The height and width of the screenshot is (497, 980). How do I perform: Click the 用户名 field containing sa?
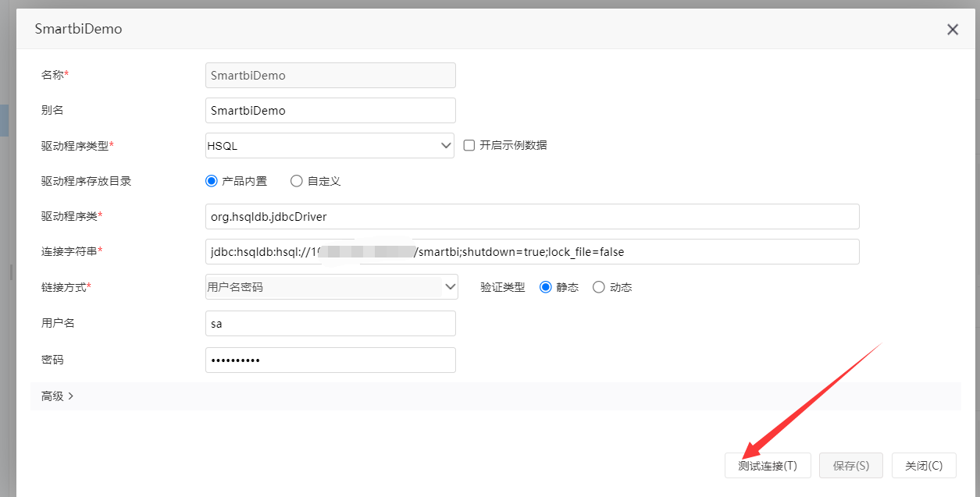coord(330,324)
